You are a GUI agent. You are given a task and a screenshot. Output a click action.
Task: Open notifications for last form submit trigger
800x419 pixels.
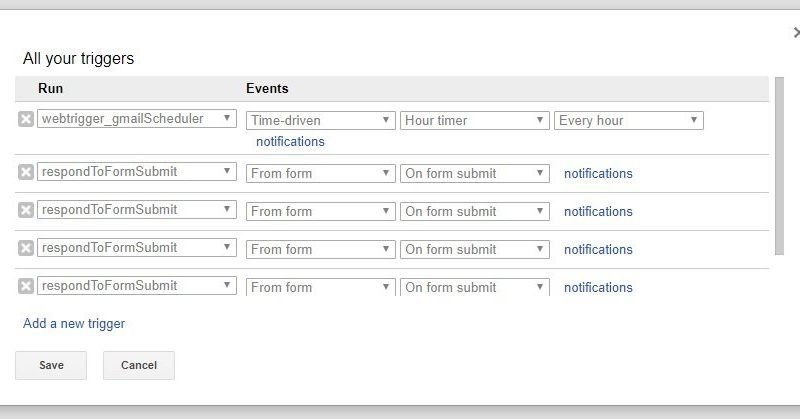tap(598, 287)
